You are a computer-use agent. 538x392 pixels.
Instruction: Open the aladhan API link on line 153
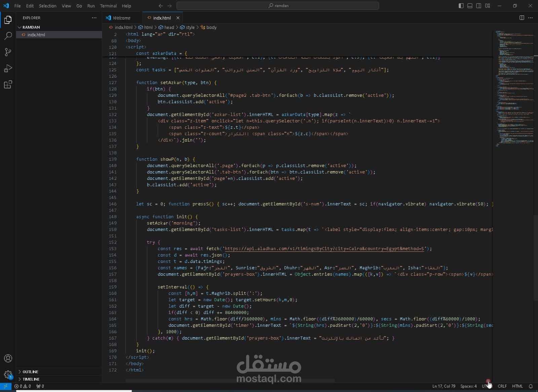tap(326, 249)
